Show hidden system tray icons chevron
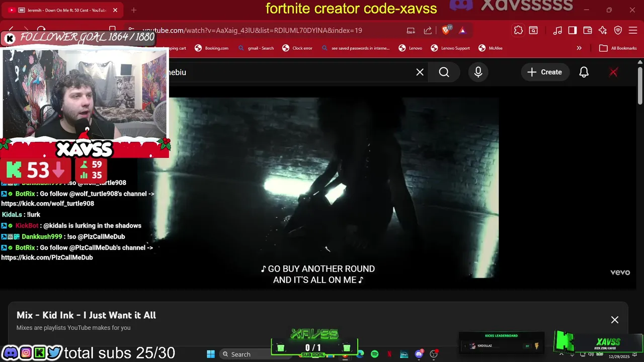The image size is (644, 362). pyautogui.click(x=561, y=354)
